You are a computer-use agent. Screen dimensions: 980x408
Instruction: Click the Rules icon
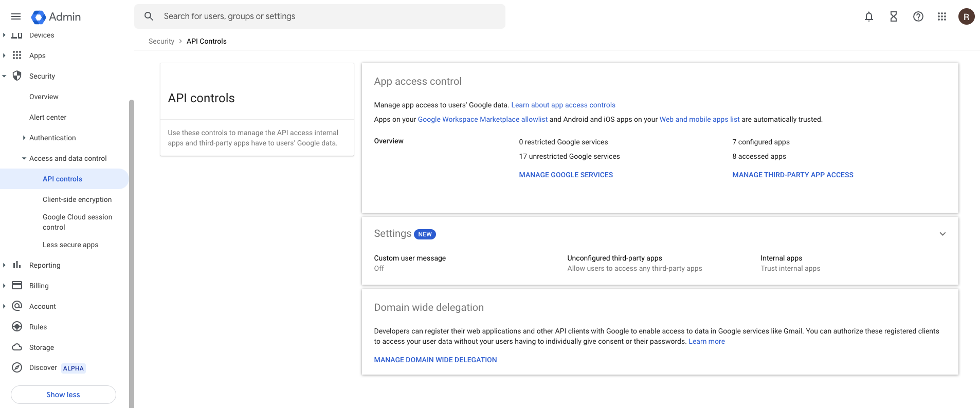tap(17, 326)
